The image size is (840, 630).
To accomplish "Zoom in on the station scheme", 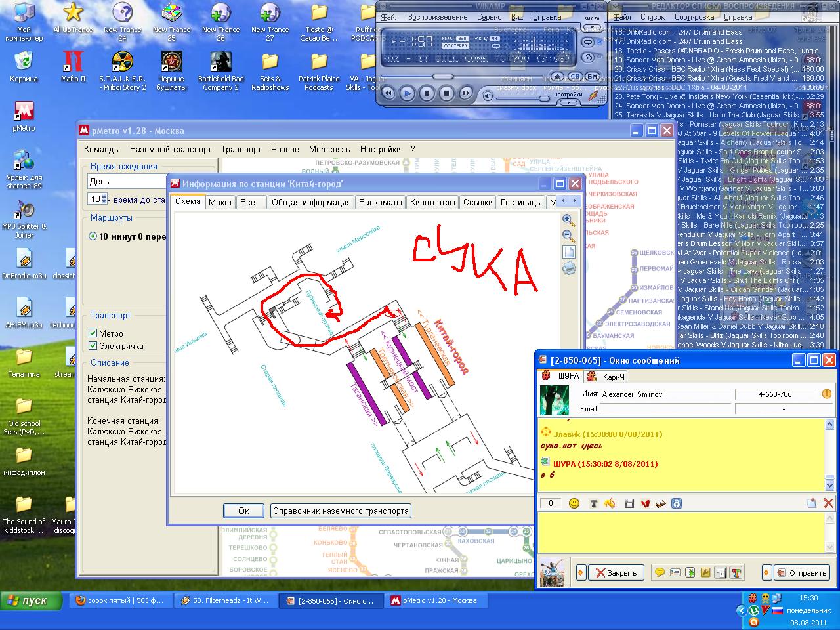I will coord(569,220).
